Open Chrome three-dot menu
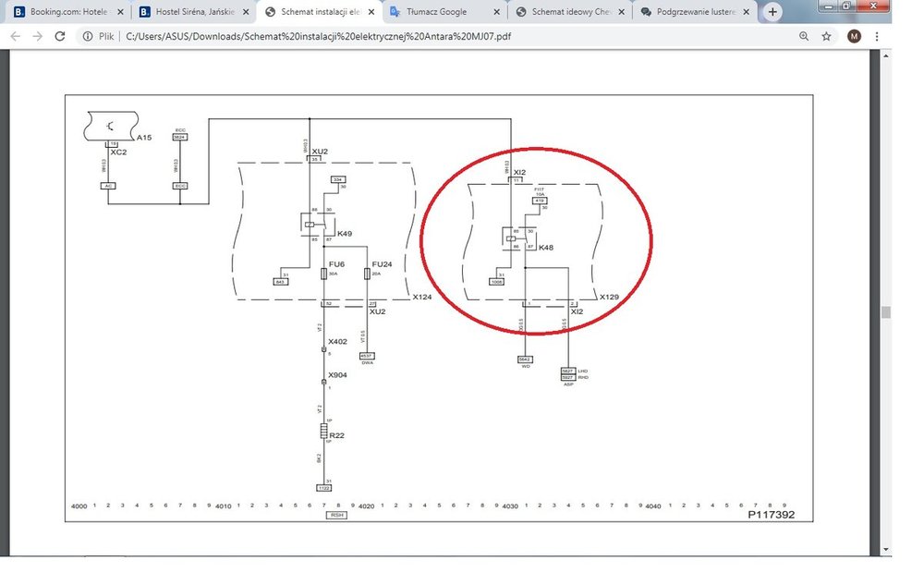 tap(876, 36)
